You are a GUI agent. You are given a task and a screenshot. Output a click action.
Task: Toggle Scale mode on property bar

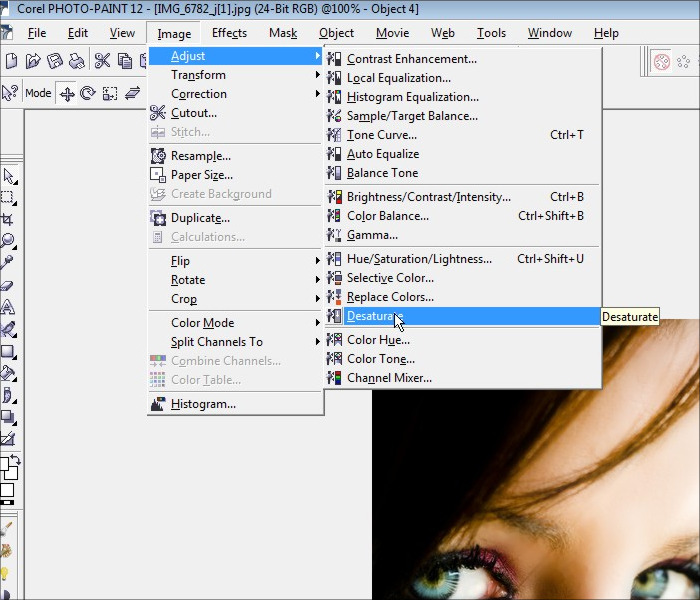(110, 94)
